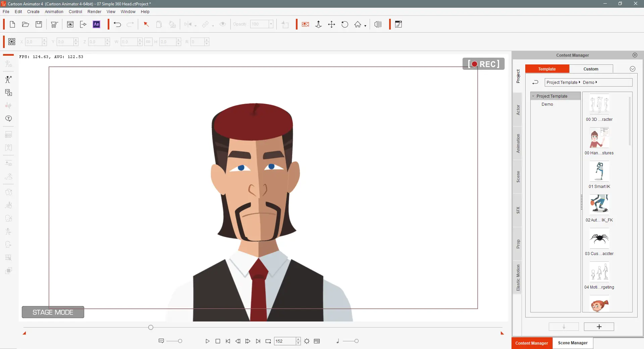Toggle the Stage Mode button
The image size is (644, 349).
(53, 312)
